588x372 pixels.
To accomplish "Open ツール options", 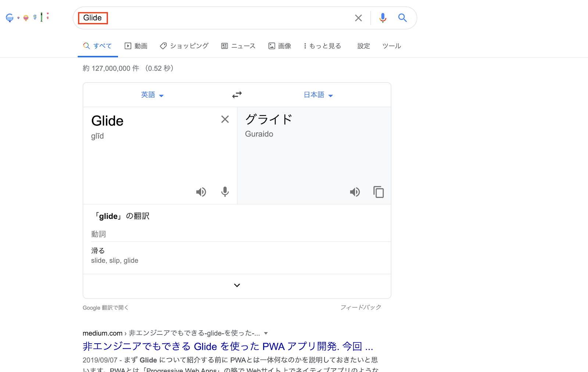I will tap(392, 46).
